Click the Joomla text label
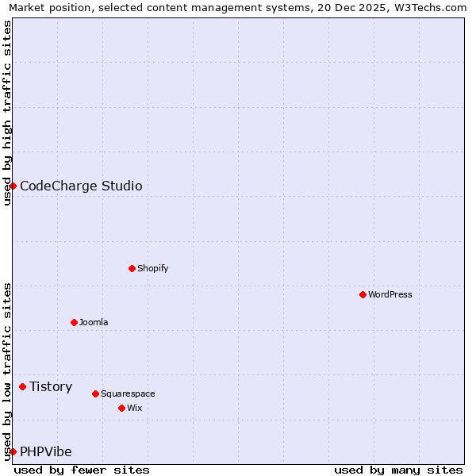The height and width of the screenshot is (476, 476). tap(94, 322)
